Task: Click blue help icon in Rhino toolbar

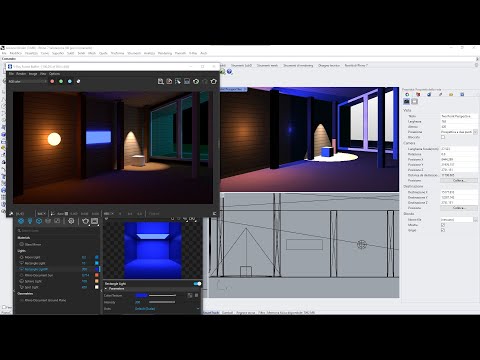Action: click(229, 71)
